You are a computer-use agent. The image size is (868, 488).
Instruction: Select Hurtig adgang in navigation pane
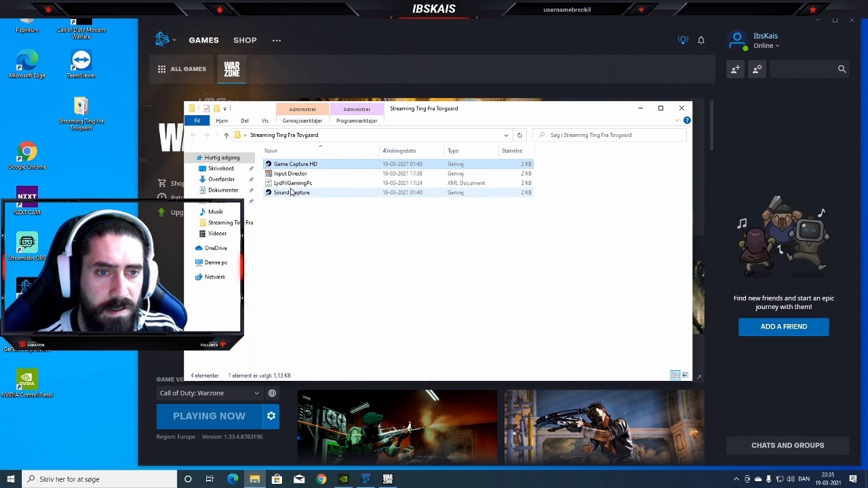click(222, 157)
